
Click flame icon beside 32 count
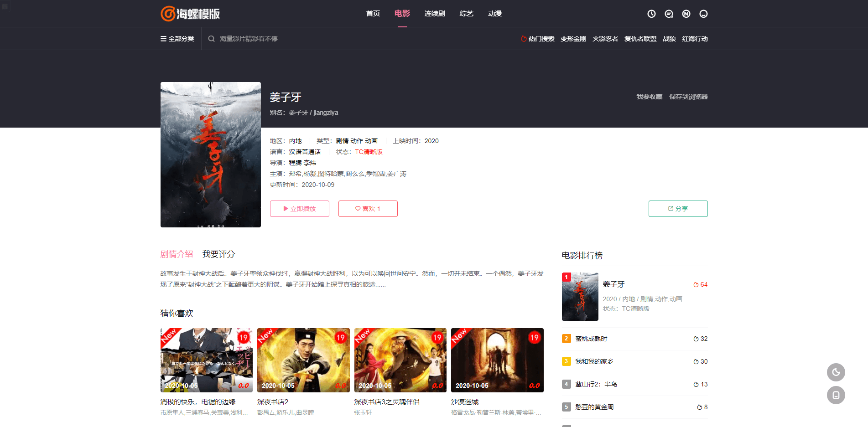696,339
